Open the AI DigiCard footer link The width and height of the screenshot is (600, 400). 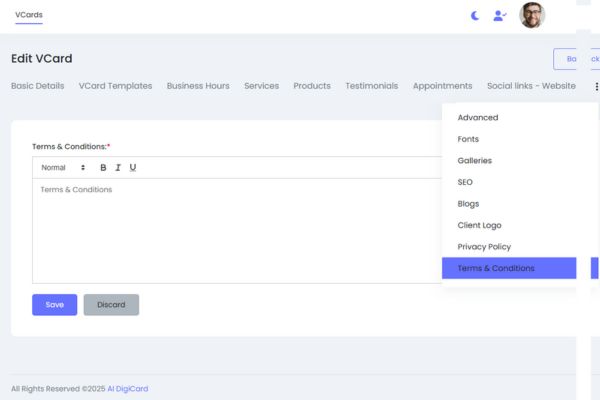point(128,389)
